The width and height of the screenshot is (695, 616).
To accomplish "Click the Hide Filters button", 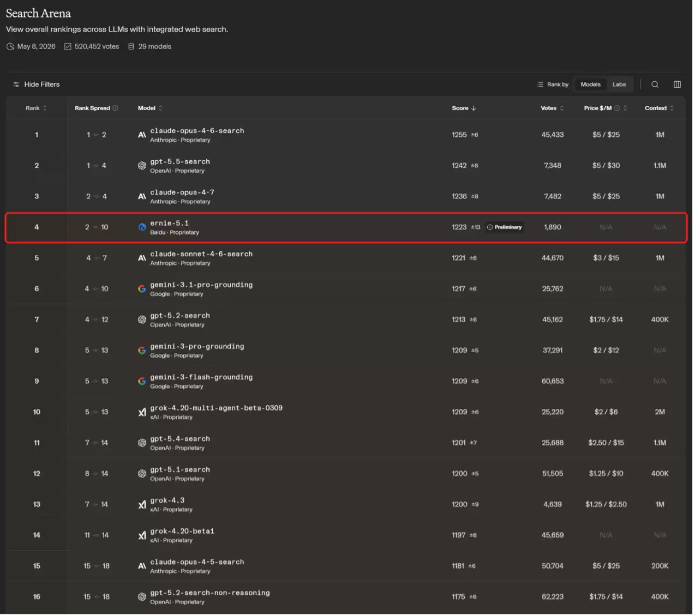I will tap(37, 84).
